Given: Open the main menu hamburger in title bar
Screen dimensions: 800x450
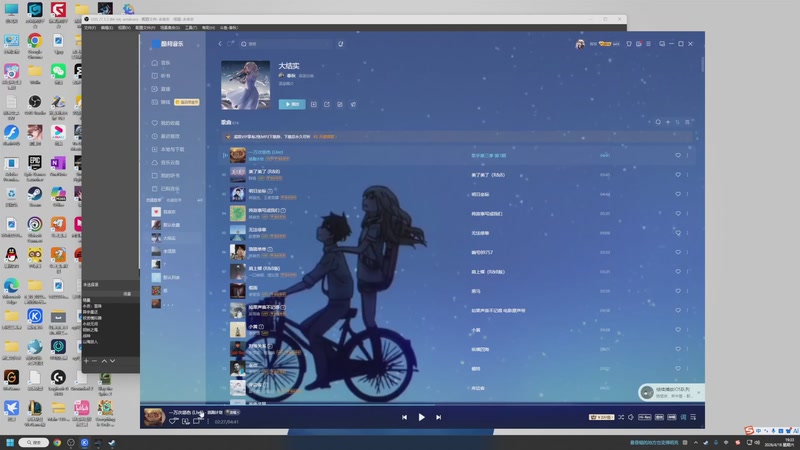Looking at the screenshot, I should [x=648, y=44].
